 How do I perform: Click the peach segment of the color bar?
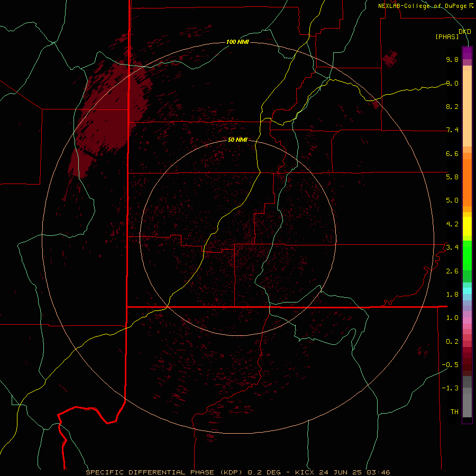pyautogui.click(x=467, y=106)
